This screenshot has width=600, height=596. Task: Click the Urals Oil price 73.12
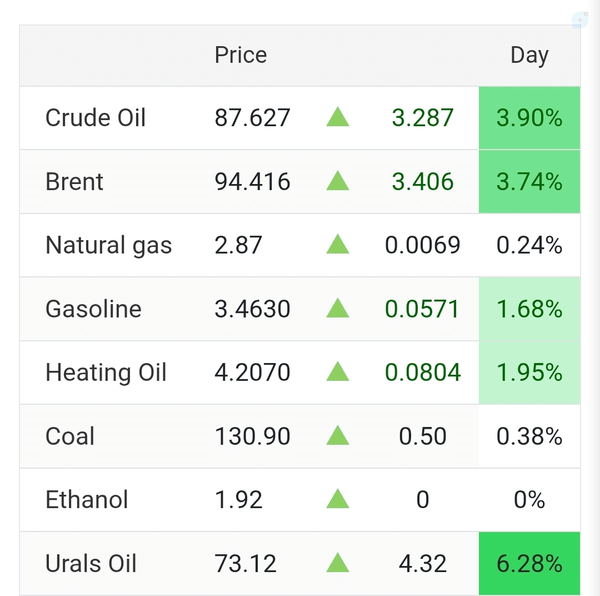point(245,563)
